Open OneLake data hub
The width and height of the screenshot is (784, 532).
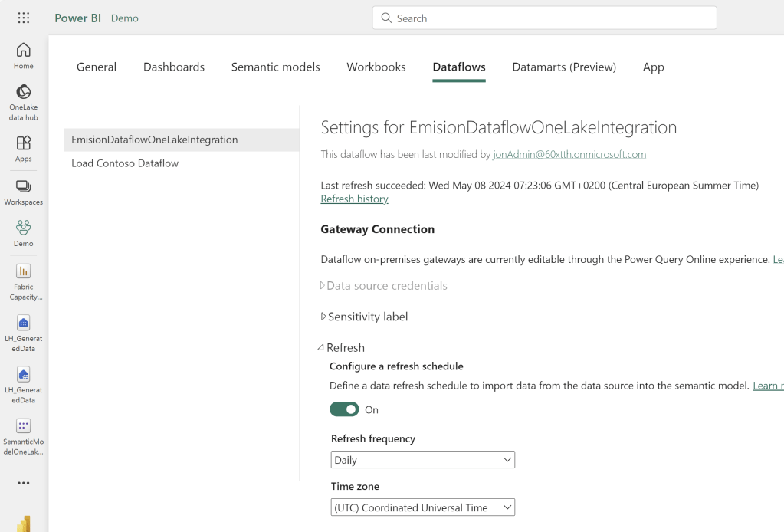(24, 101)
